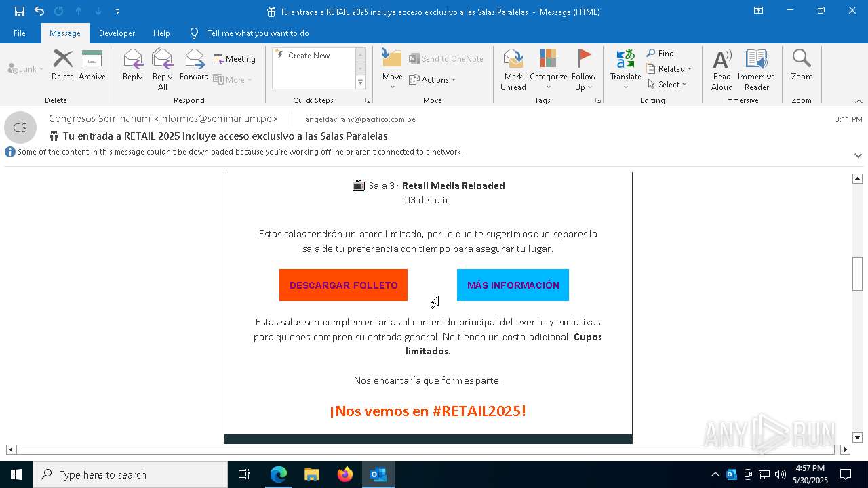
Task: Open the Move folder dropdown
Action: click(393, 69)
